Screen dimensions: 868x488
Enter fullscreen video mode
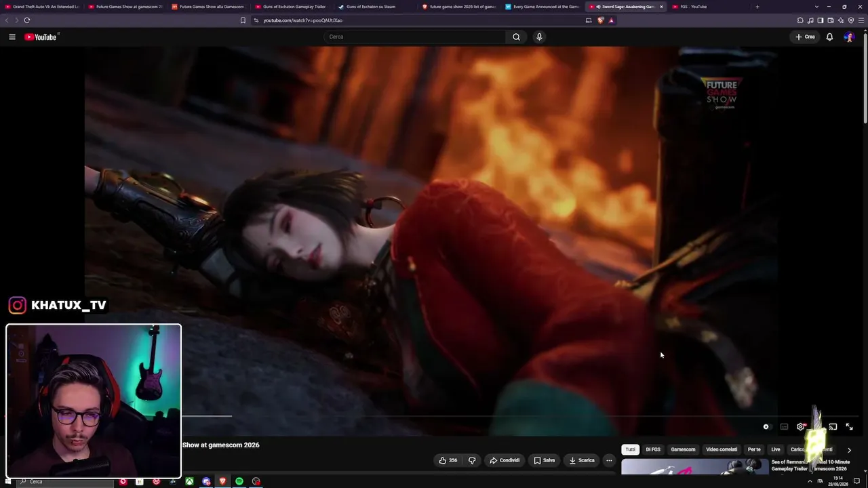coord(849,427)
